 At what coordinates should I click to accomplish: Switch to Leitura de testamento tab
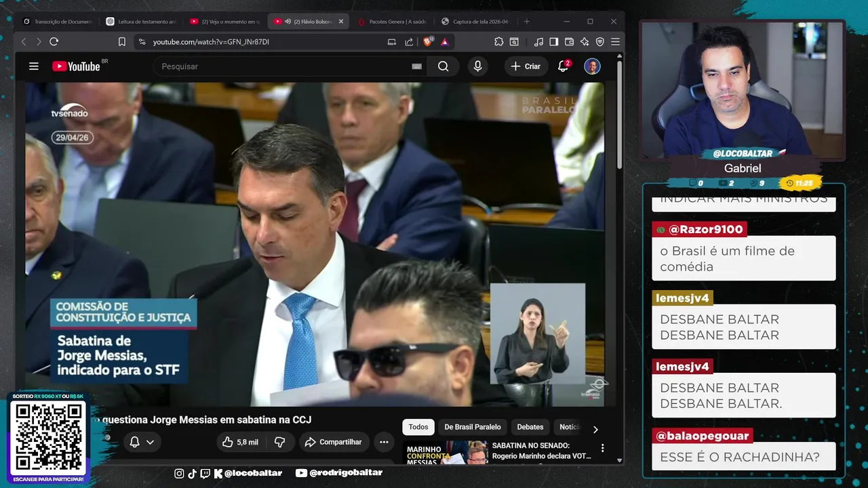[x=141, y=22]
